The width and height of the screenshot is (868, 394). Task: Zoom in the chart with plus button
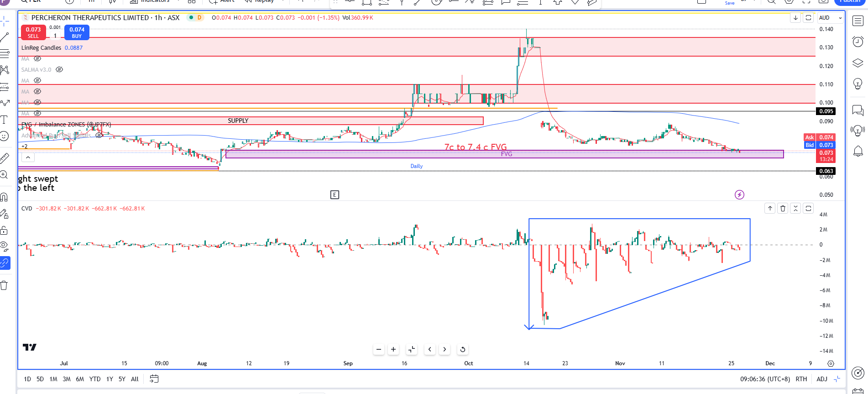click(x=393, y=350)
